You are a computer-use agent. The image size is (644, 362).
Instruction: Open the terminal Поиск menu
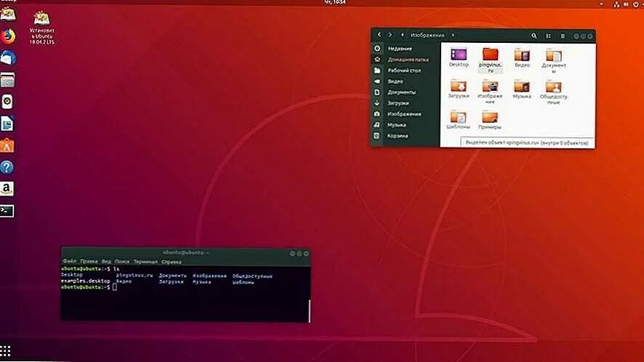122,262
